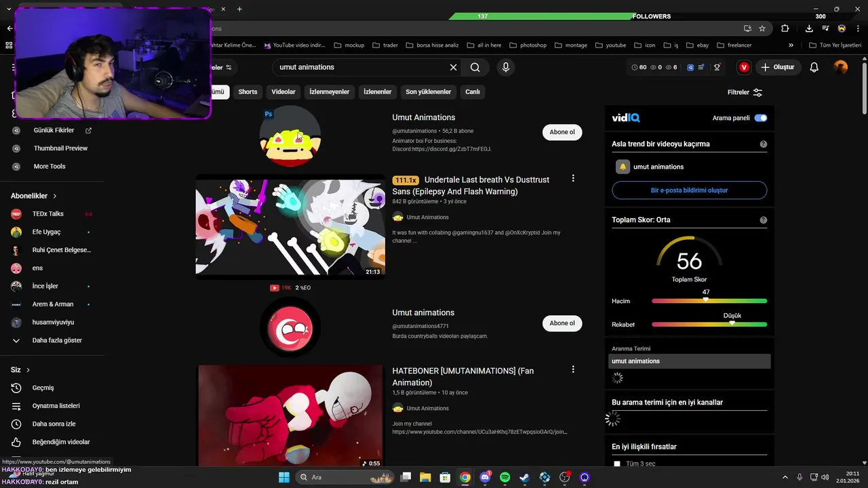
Task: Open Steam from the taskbar
Action: tap(524, 477)
